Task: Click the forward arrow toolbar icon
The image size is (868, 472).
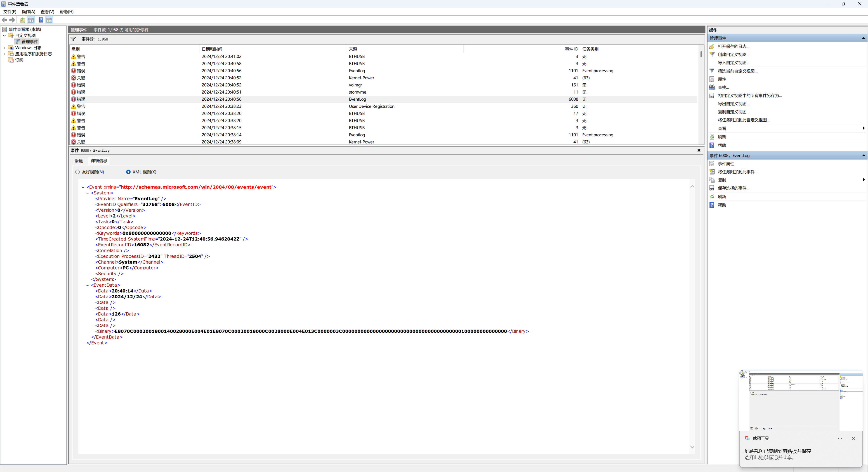Action: [12, 20]
